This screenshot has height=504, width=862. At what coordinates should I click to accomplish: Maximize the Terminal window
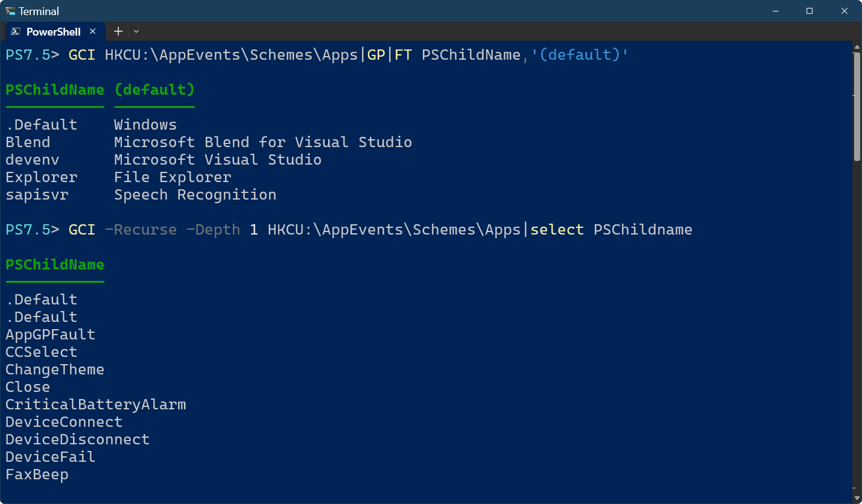(x=810, y=11)
